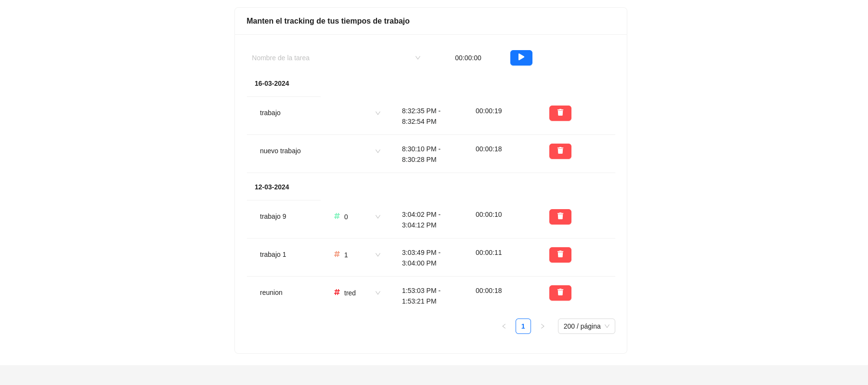This screenshot has height=385, width=868.
Task: Expand project dropdown for 'trabajo' row
Action: (377, 113)
